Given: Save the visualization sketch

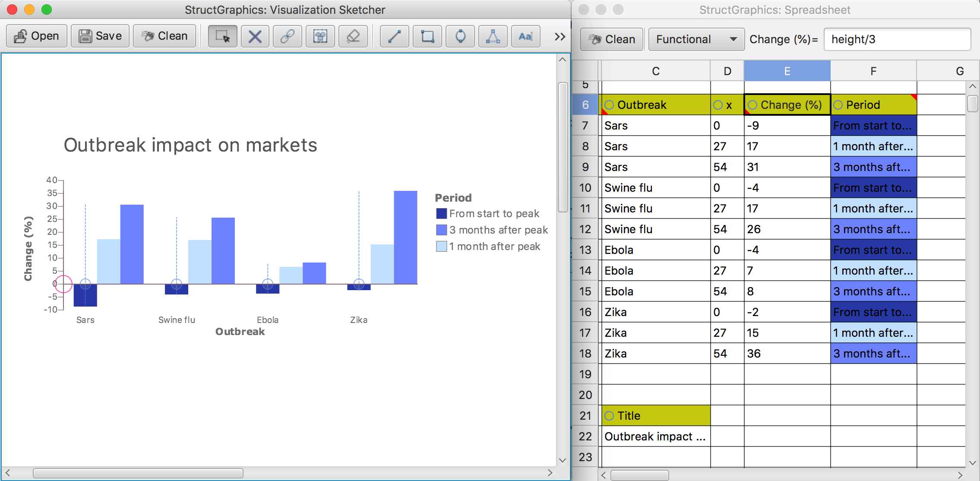Looking at the screenshot, I should pyautogui.click(x=100, y=36).
